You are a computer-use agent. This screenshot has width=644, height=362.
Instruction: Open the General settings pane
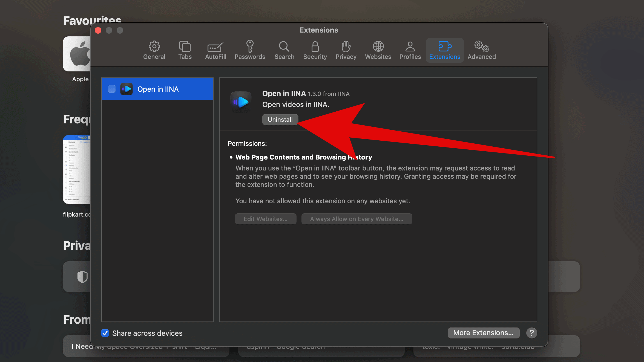pyautogui.click(x=154, y=50)
